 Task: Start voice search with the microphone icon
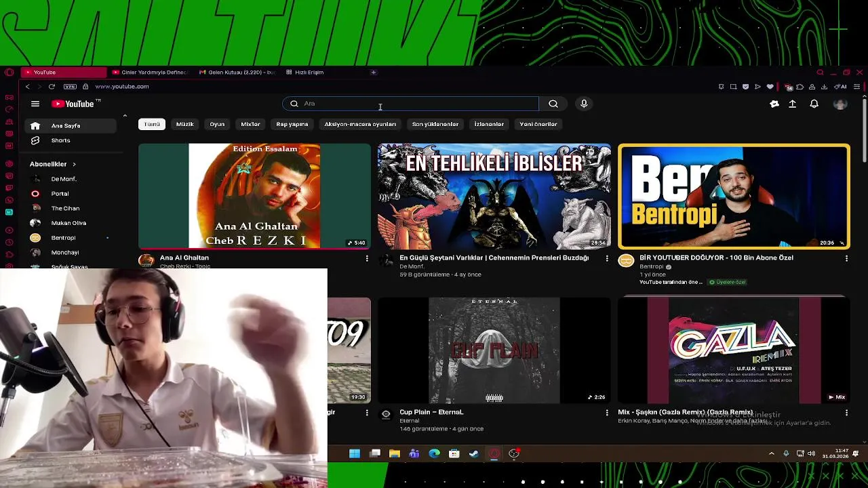click(584, 104)
